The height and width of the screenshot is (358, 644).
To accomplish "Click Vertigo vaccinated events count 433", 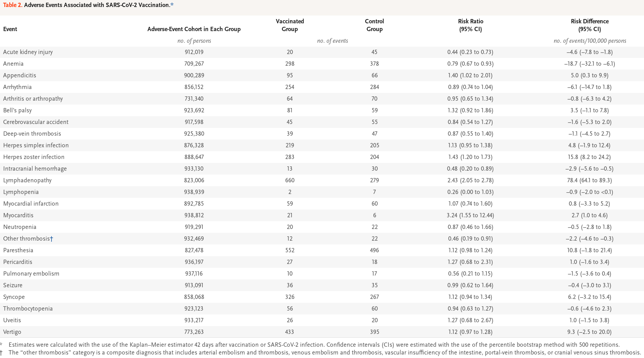I will 290,332.
